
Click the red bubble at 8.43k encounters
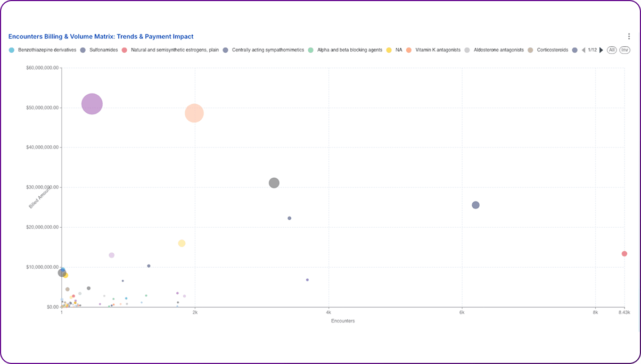(624, 254)
